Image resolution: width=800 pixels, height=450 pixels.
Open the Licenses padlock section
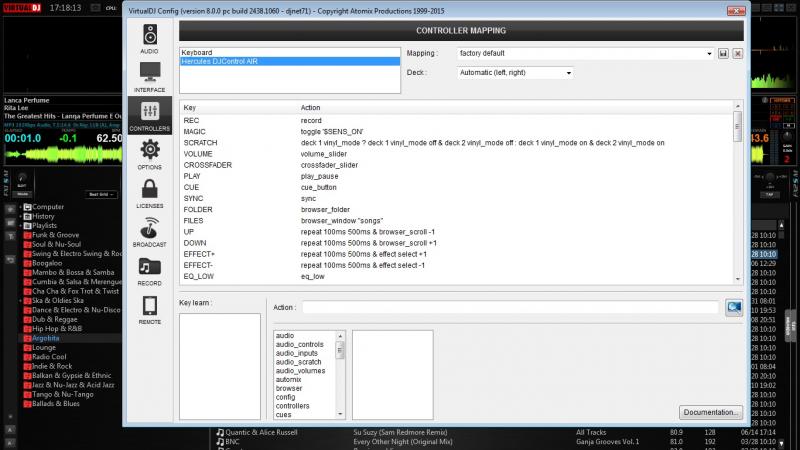pos(149,193)
